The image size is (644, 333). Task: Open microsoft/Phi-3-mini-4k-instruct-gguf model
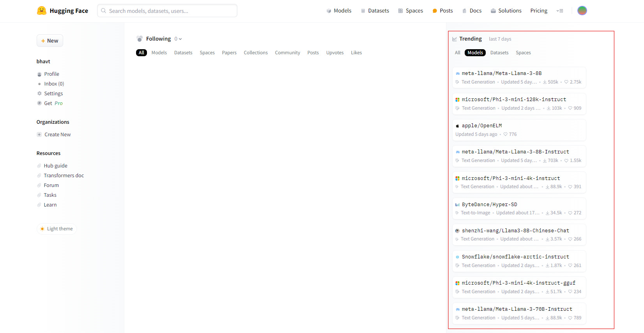tap(519, 287)
